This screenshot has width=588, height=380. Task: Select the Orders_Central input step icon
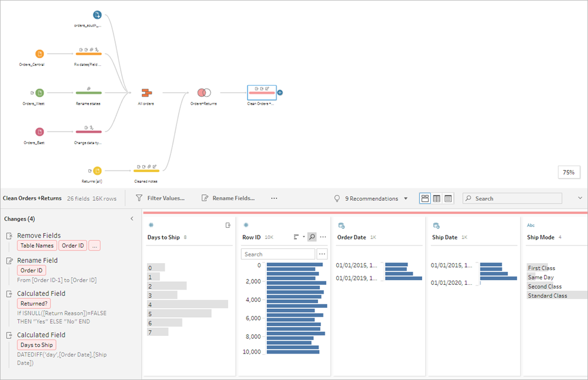(x=39, y=53)
